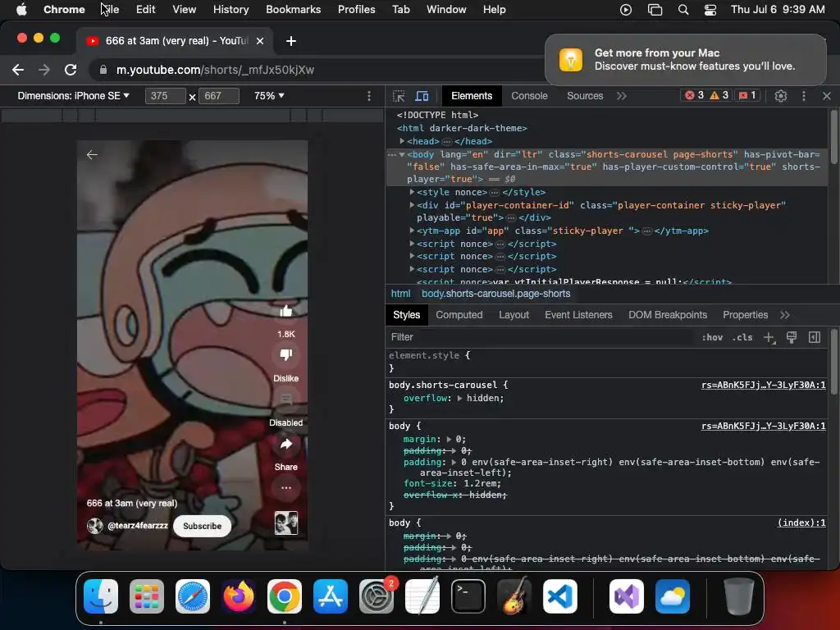840x630 pixels.
Task: Open the Bookmarks menu
Action: click(x=293, y=10)
